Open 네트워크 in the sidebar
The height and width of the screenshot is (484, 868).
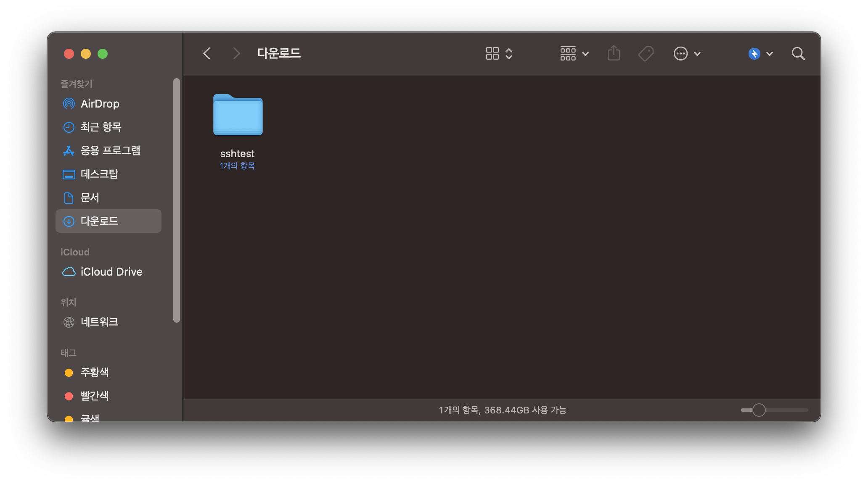coord(99,322)
